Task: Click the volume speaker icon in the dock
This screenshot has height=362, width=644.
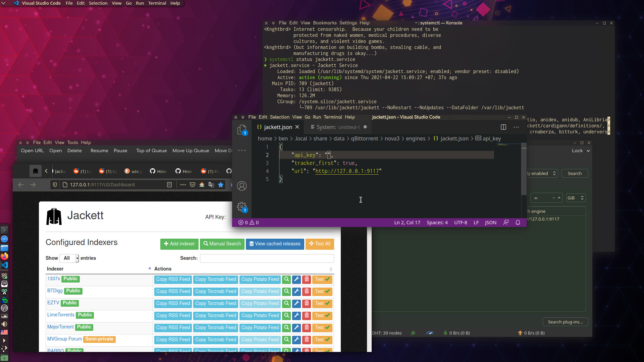Action: [4, 324]
